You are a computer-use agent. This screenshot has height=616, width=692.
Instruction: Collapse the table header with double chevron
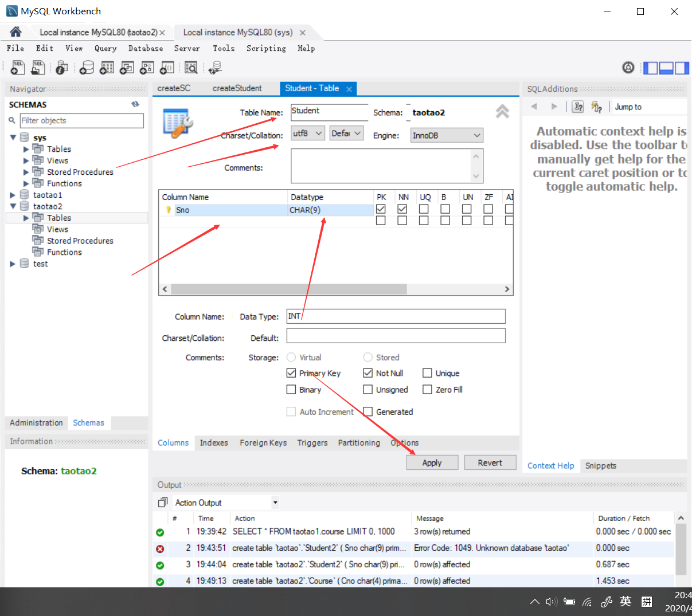pos(502,111)
